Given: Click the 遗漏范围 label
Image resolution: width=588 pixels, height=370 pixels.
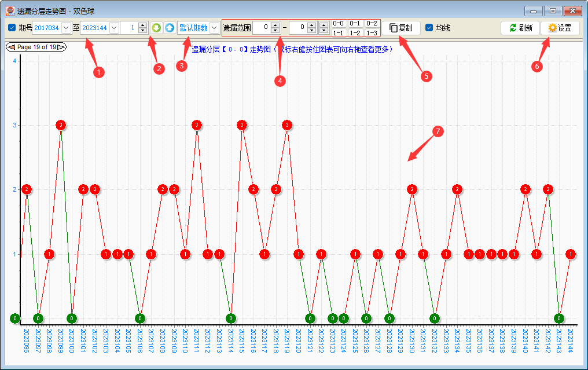Looking at the screenshot, I should click(x=237, y=28).
